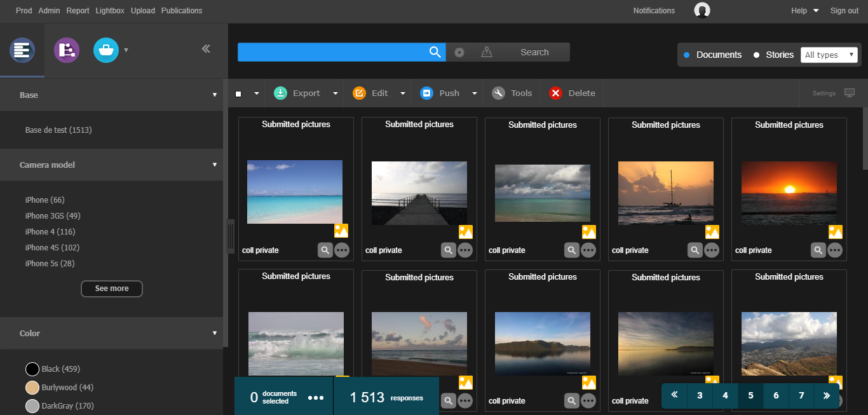868x415 pixels.
Task: Open advanced search gear settings
Action: pyautogui.click(x=459, y=52)
